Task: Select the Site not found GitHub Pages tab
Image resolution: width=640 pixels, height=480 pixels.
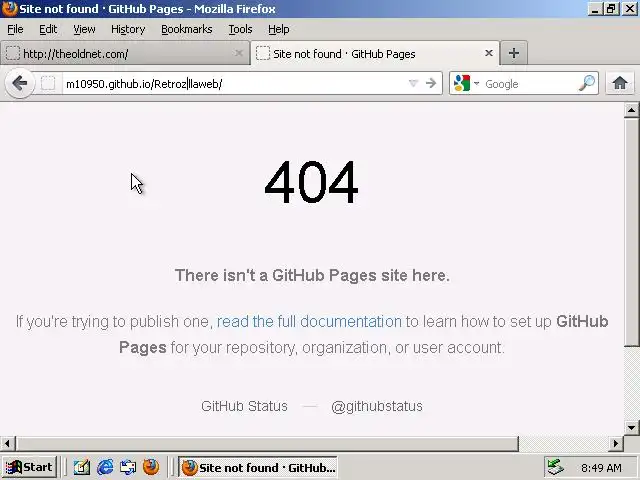Action: pos(375,53)
